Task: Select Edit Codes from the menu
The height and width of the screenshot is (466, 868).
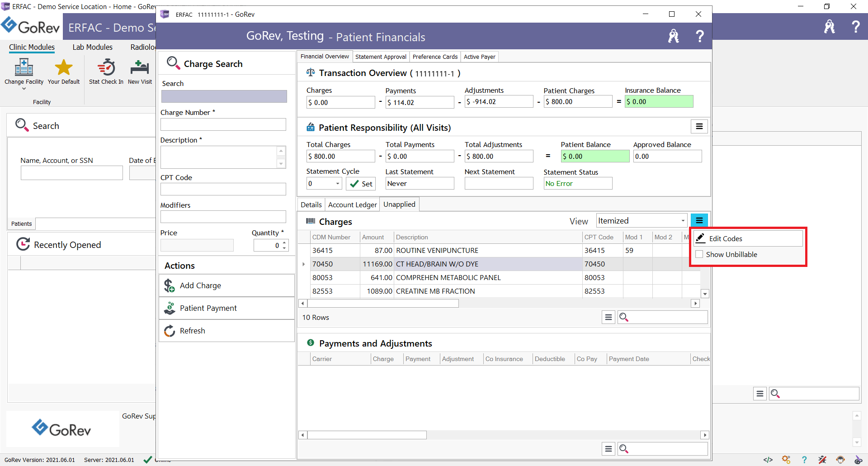Action: [x=749, y=238]
